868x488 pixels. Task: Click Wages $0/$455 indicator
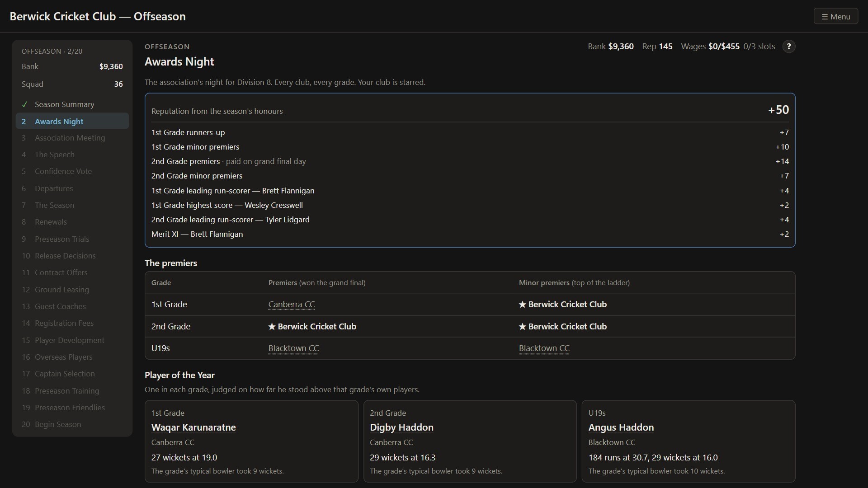coord(710,47)
